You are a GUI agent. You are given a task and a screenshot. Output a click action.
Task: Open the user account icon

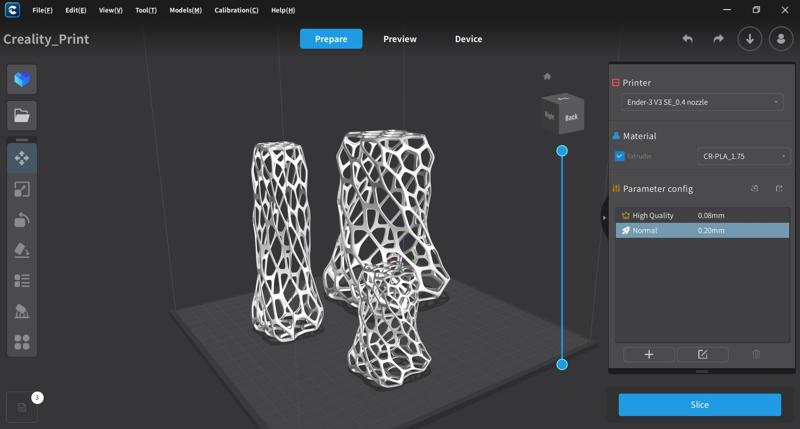point(781,39)
